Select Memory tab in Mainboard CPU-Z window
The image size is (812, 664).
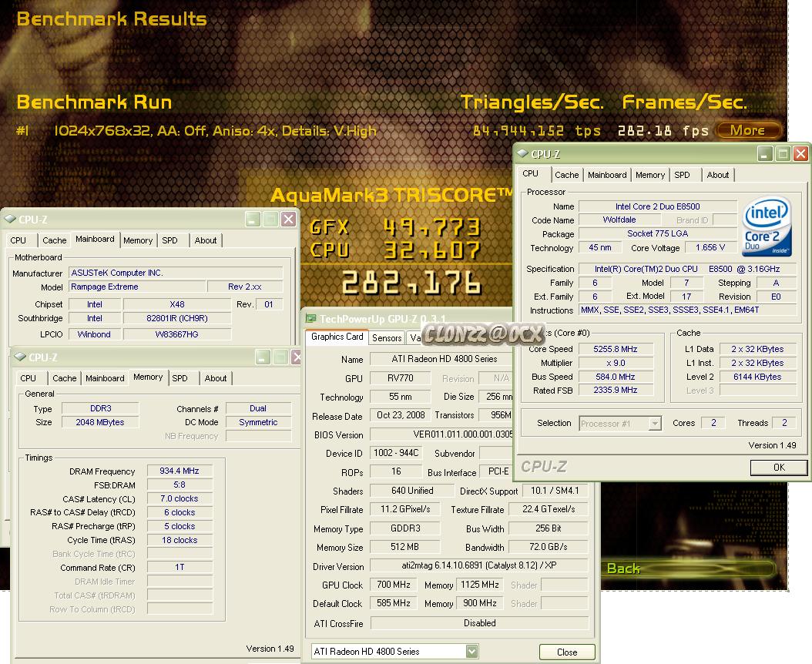tap(138, 240)
